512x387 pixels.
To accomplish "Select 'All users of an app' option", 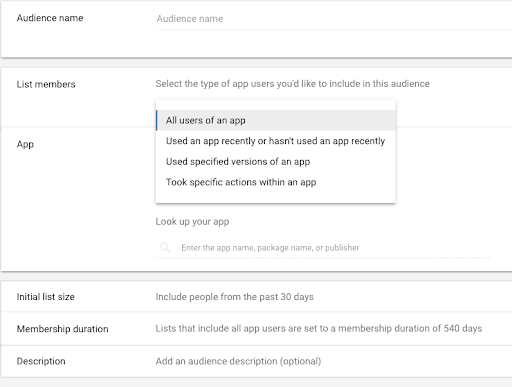I will click(x=276, y=120).
